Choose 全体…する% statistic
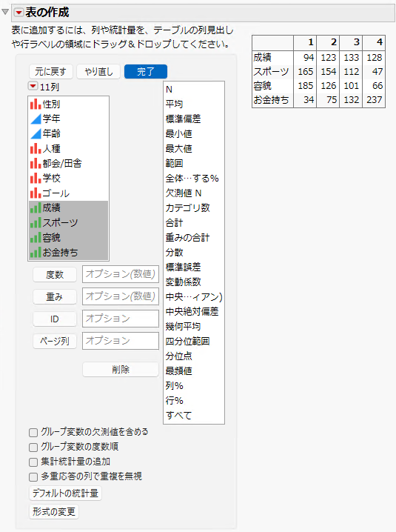The height and width of the screenshot is (532, 396). pyautogui.click(x=192, y=178)
